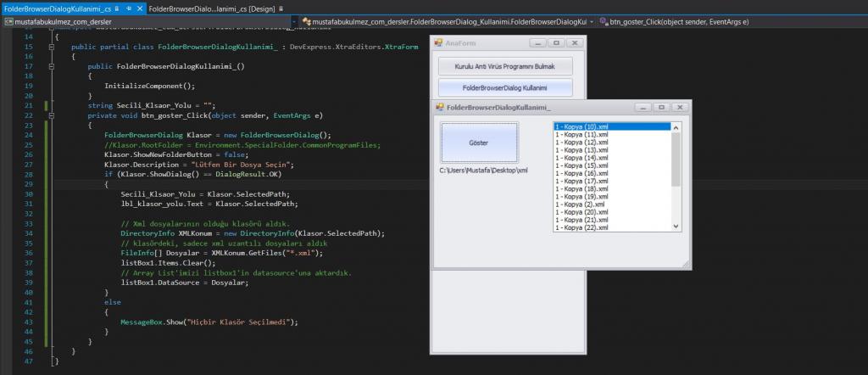
Task: Select list item 1 - Kopya (13).xml
Action: coord(612,149)
